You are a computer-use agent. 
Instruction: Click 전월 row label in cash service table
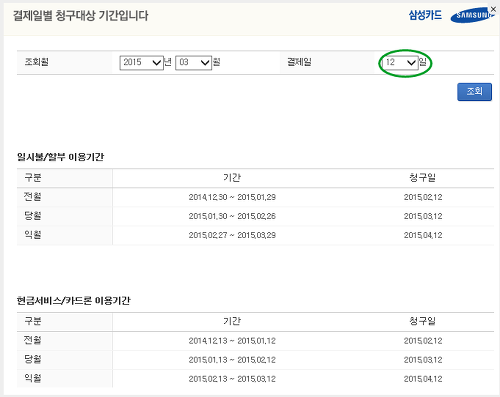[x=33, y=340]
